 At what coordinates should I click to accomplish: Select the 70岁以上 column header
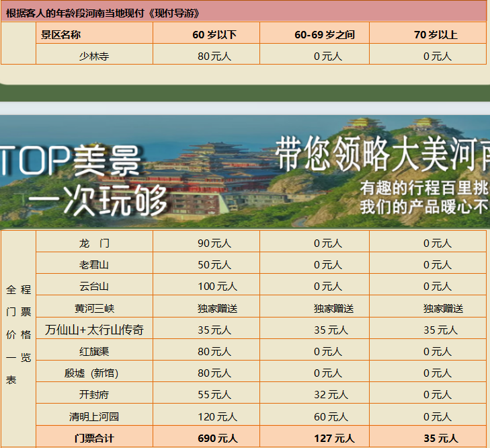tap(436, 34)
